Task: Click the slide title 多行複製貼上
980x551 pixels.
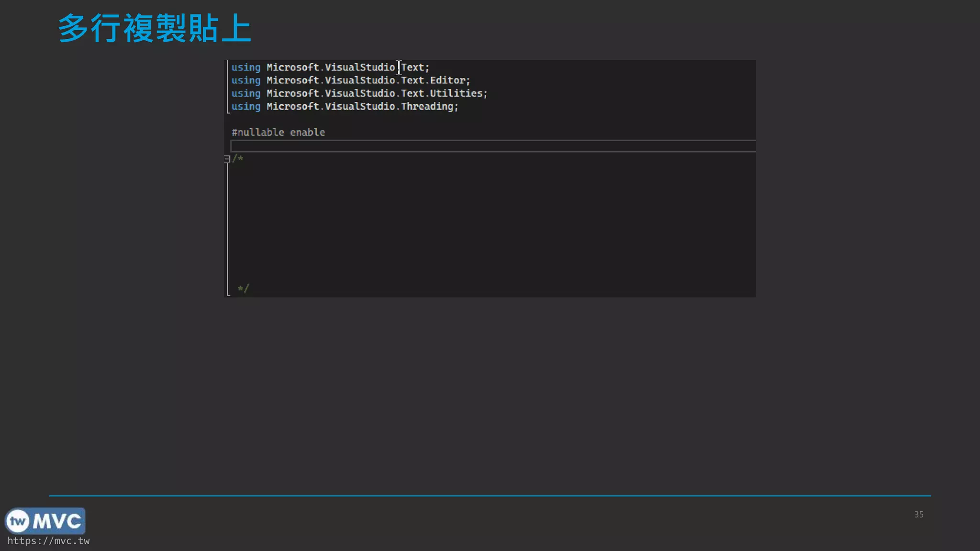Action: pyautogui.click(x=154, y=29)
